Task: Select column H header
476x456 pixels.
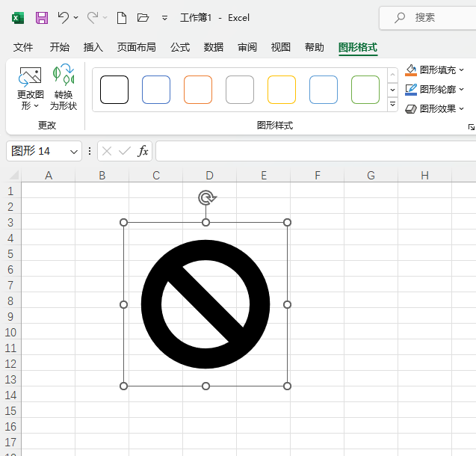Action: point(424,175)
